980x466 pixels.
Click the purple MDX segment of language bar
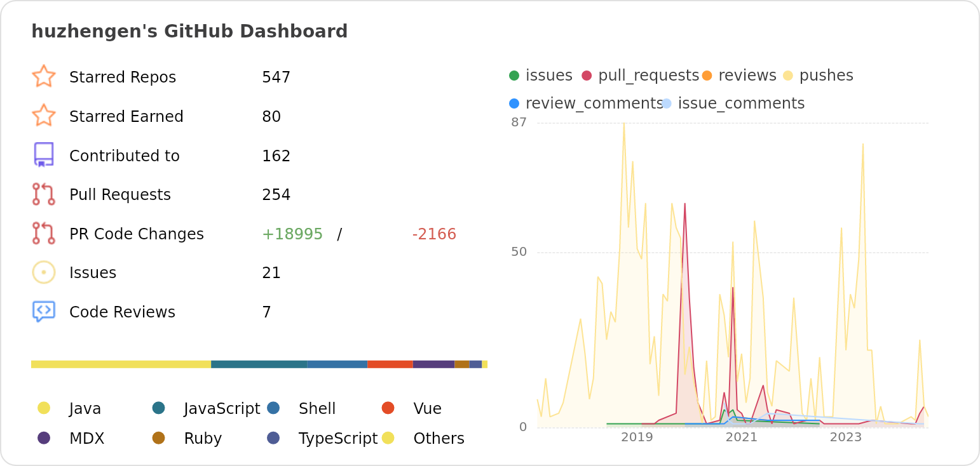pyautogui.click(x=433, y=364)
